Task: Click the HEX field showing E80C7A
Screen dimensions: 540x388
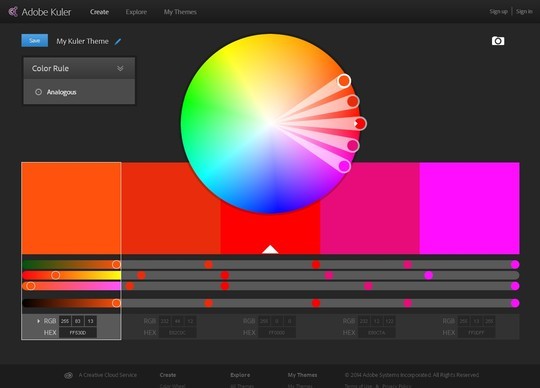Action: pyautogui.click(x=377, y=333)
